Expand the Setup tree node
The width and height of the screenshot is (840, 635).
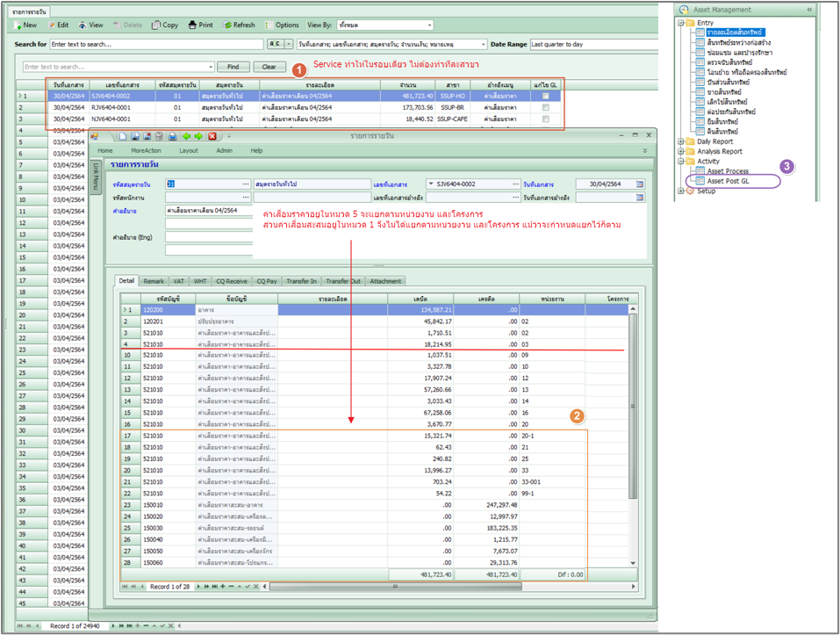coord(681,191)
